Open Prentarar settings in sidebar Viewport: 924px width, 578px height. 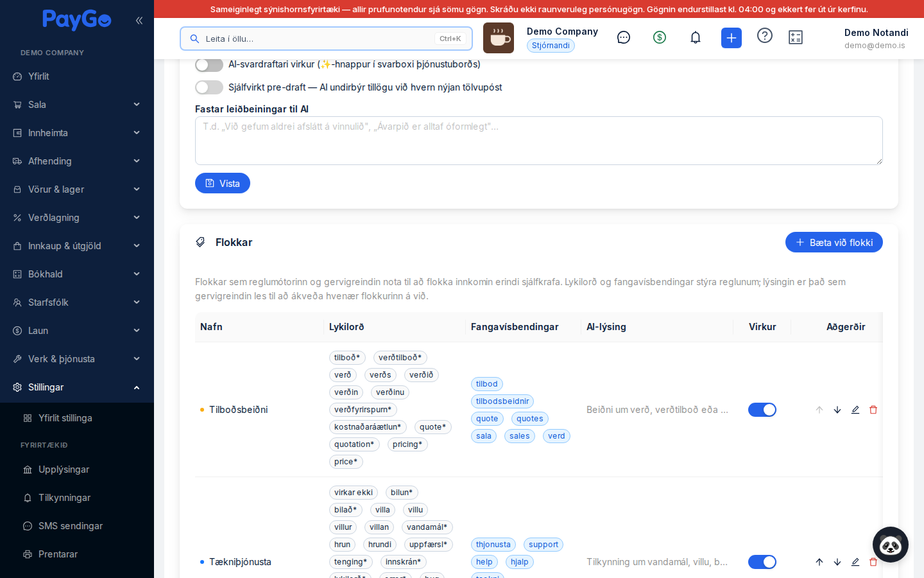77,554
